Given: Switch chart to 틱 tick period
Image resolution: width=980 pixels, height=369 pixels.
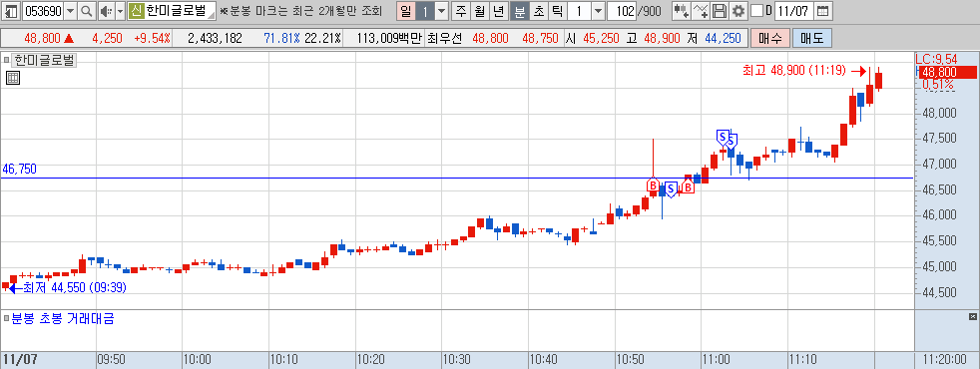Looking at the screenshot, I should pyautogui.click(x=557, y=11).
